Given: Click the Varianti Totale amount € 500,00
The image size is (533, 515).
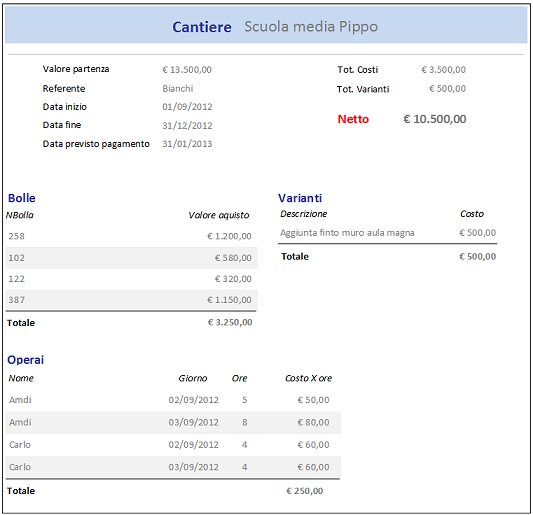Looking at the screenshot, I should pyautogui.click(x=478, y=257).
